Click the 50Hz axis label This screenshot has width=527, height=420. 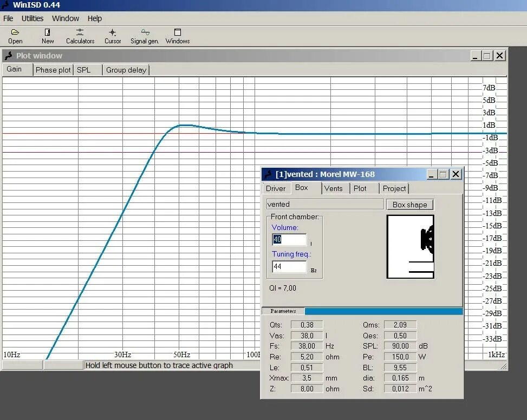click(x=182, y=355)
